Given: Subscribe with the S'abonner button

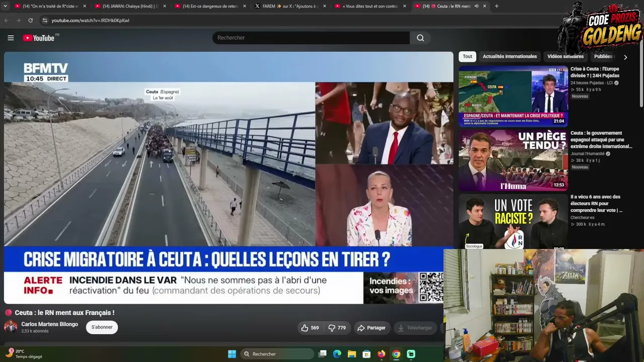Looking at the screenshot, I should click(x=102, y=327).
